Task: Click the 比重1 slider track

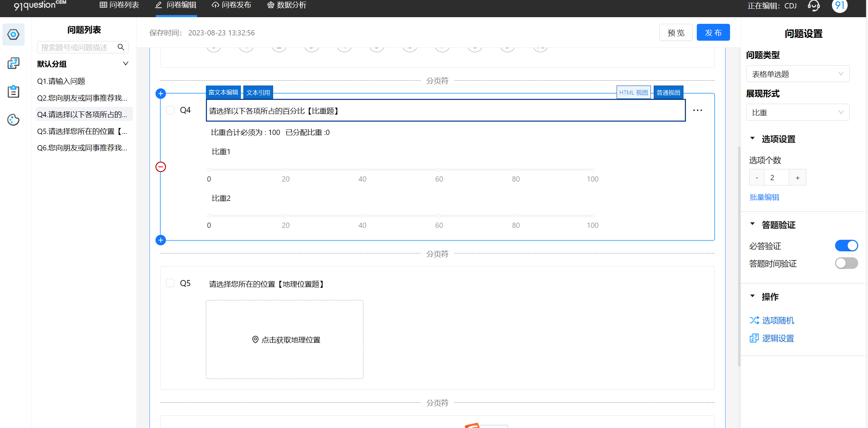Action: point(401,170)
